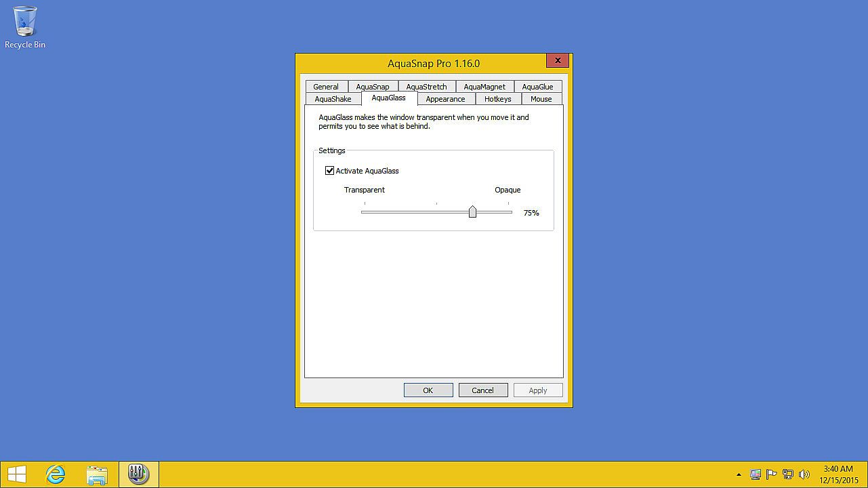Switch to the Hotkeys tab
The width and height of the screenshot is (868, 488).
498,99
